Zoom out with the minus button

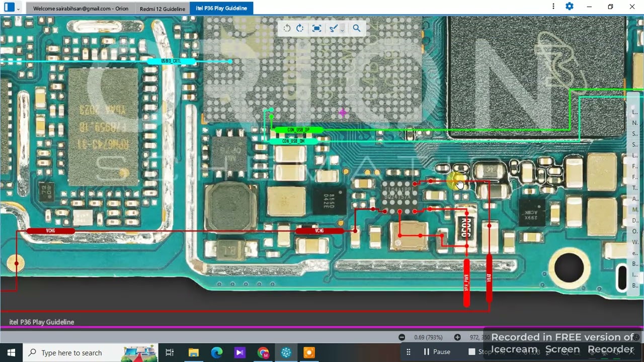[x=401, y=337]
